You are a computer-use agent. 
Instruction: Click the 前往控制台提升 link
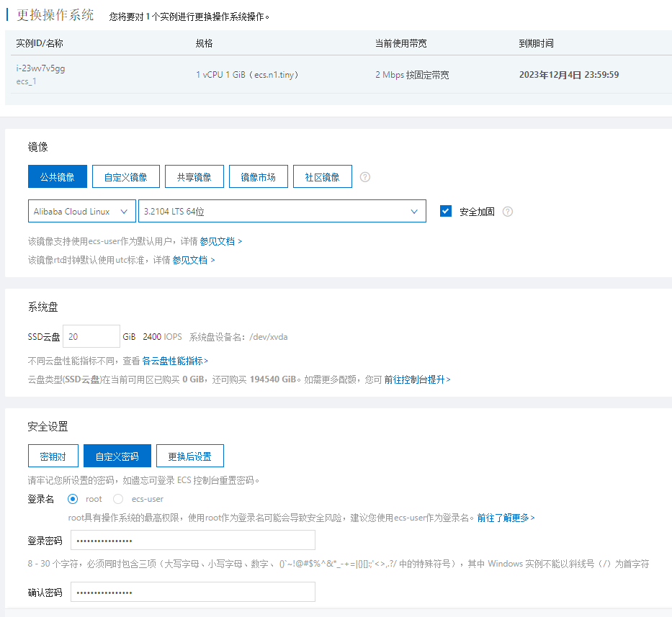(417, 379)
